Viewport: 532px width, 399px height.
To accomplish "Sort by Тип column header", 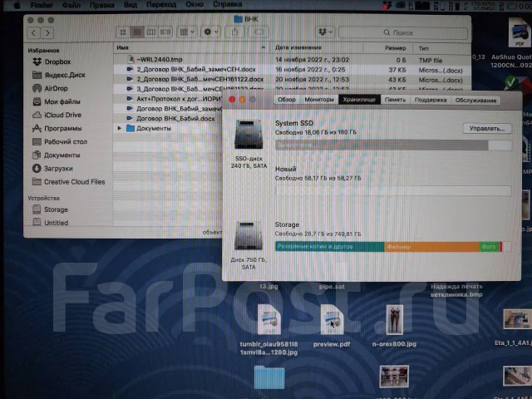I will tap(423, 48).
